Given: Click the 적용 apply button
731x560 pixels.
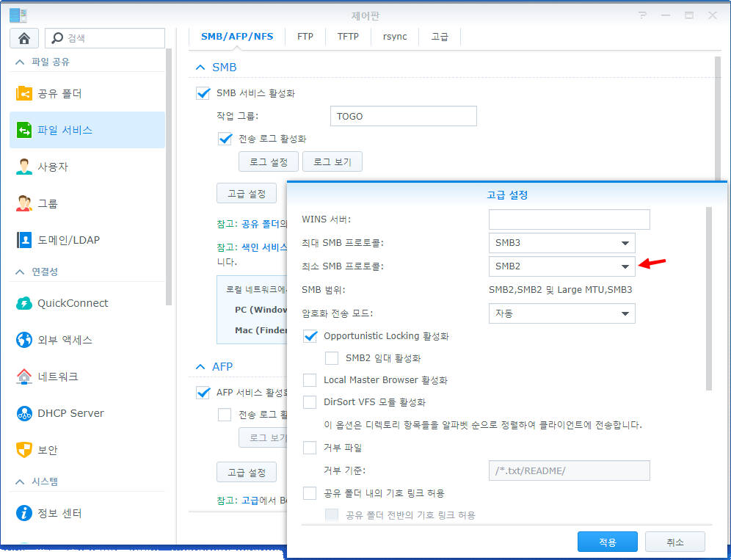Looking at the screenshot, I should click(607, 542).
